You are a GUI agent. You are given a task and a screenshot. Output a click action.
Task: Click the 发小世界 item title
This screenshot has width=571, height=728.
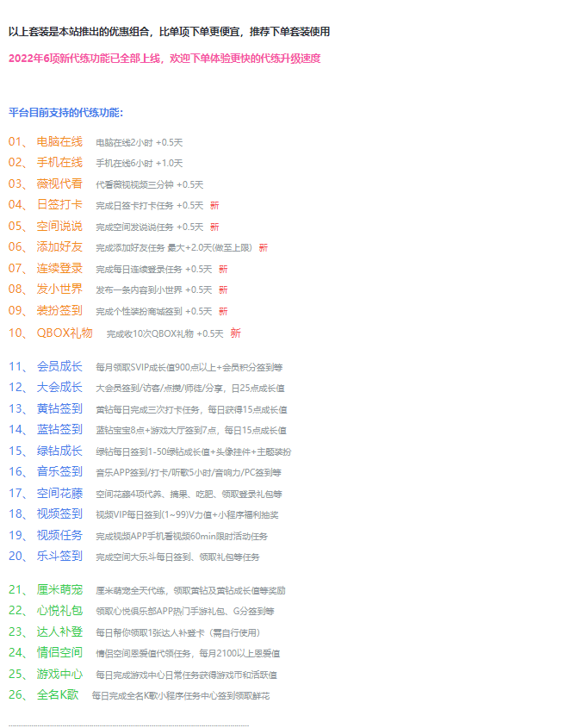click(x=59, y=289)
